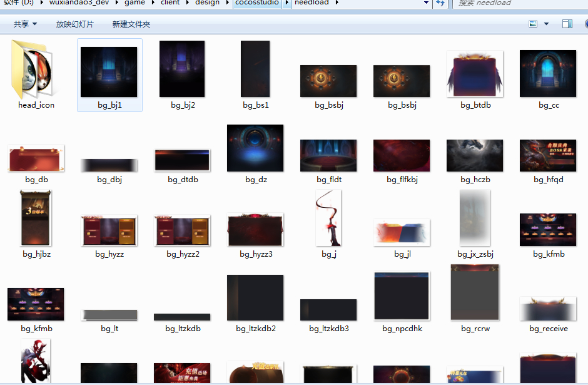Open the view options dropdown arrow
Image resolution: width=588 pixels, height=385 pixels.
(546, 24)
